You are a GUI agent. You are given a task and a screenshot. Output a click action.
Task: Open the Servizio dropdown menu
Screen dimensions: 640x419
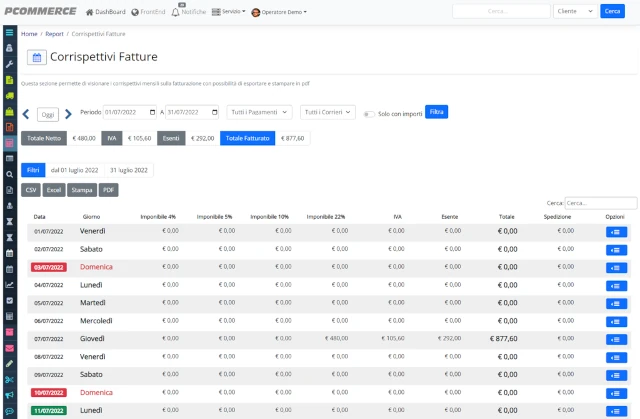(229, 12)
